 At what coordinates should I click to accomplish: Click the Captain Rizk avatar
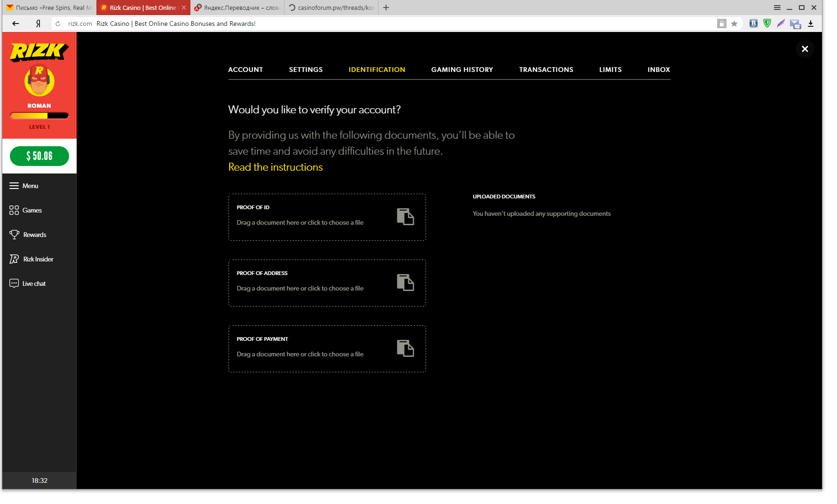click(x=39, y=81)
